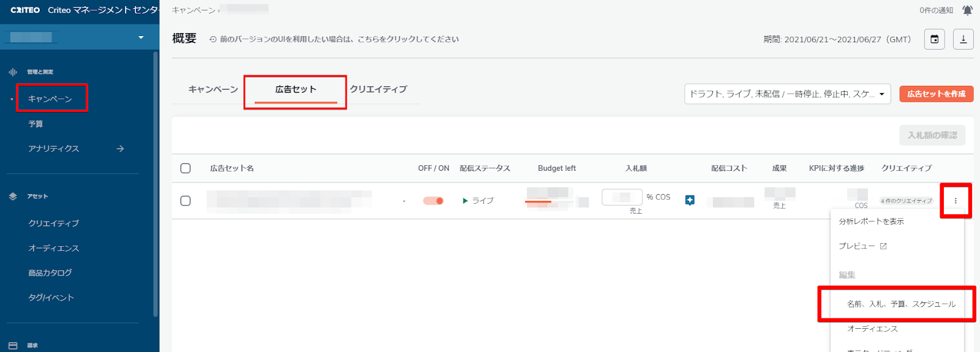Toggle the ad set OFF/ON switch
This screenshot has width=980, height=352.
coord(433,201)
